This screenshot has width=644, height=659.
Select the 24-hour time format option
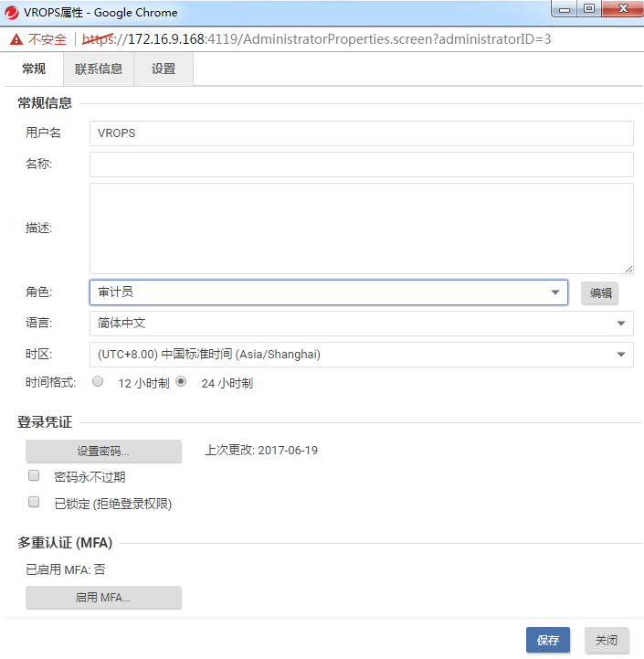click(181, 382)
